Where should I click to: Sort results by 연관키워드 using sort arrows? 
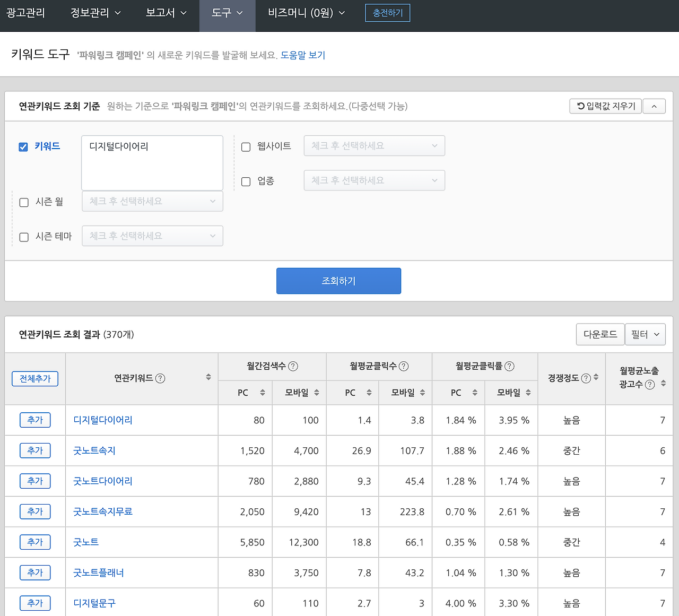tap(208, 378)
